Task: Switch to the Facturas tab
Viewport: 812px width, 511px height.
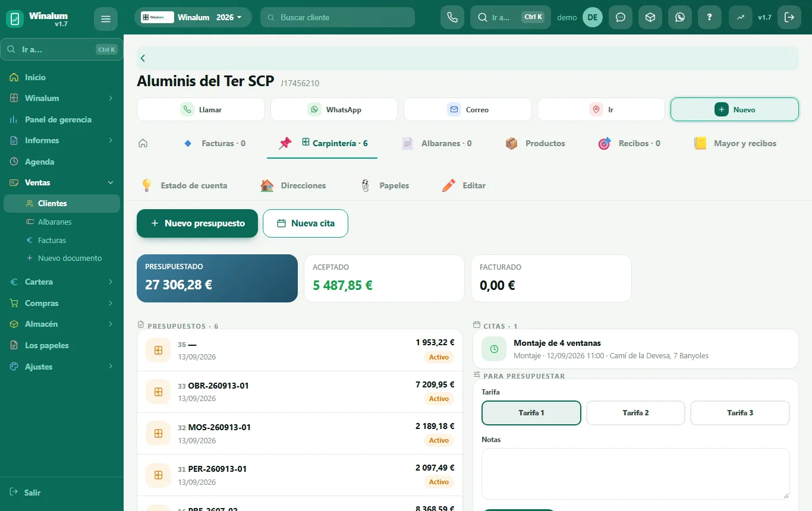Action: 214,143
